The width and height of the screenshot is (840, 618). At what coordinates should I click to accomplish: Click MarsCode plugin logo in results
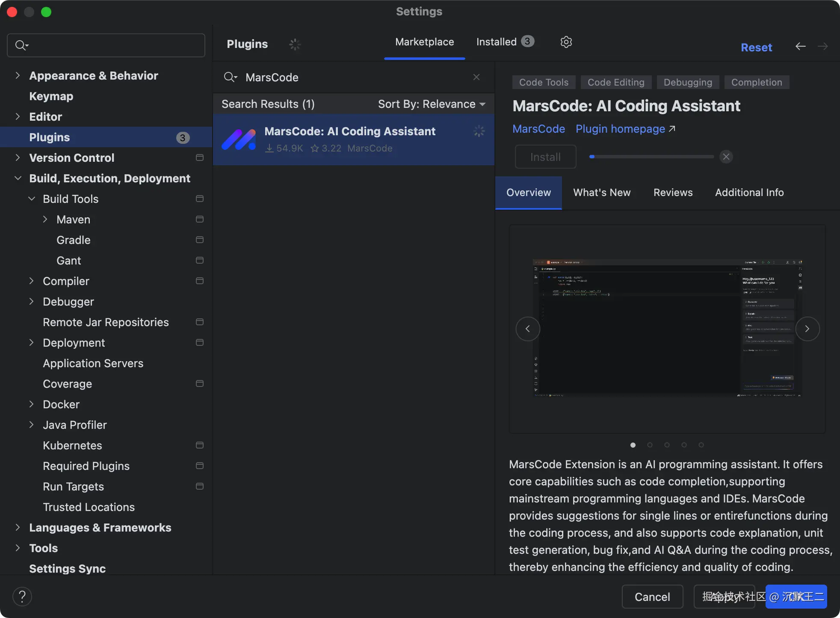pyautogui.click(x=239, y=140)
